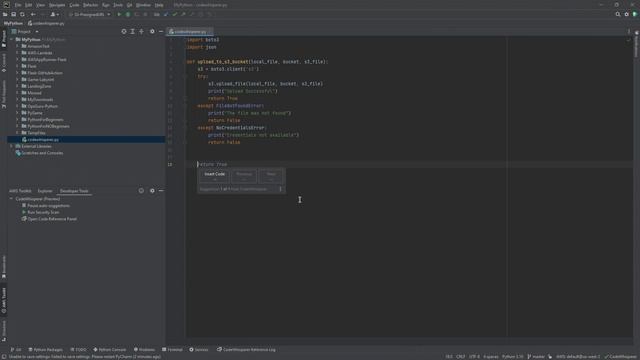The height and width of the screenshot is (360, 640).
Task: Open AWS Toolkit vertical tab on the left edge
Action: [x=4, y=300]
